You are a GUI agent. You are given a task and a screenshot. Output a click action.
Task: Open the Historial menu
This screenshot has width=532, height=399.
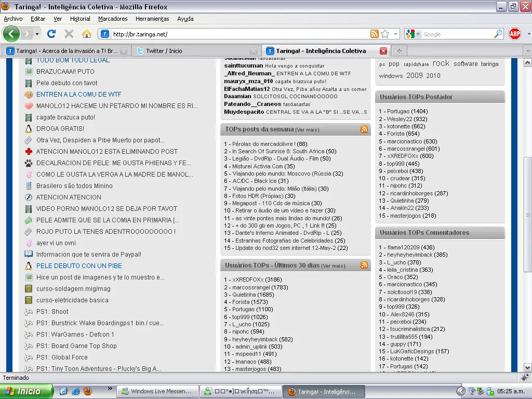pos(80,19)
